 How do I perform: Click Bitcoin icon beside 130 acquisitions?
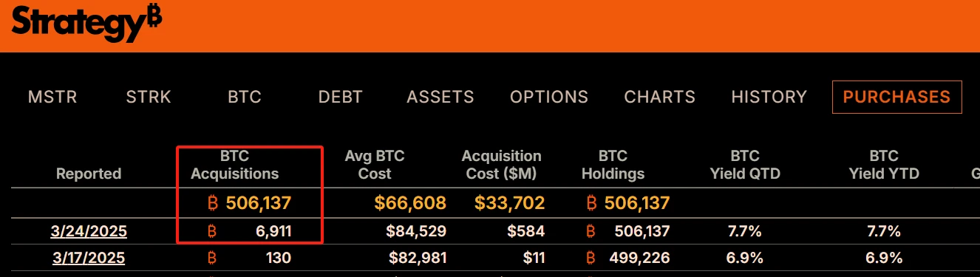coord(212,259)
